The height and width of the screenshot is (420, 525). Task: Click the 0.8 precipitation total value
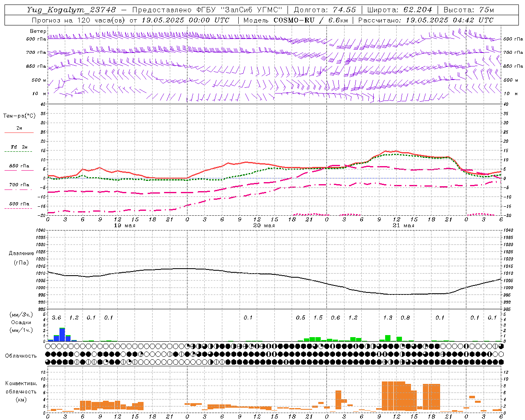pyautogui.click(x=405, y=318)
